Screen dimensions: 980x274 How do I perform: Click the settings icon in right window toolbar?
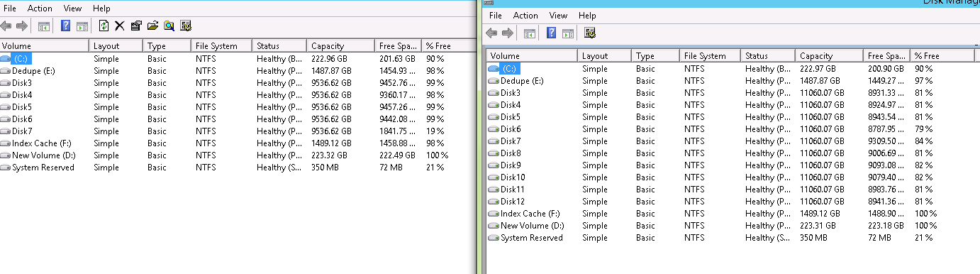pos(590,33)
